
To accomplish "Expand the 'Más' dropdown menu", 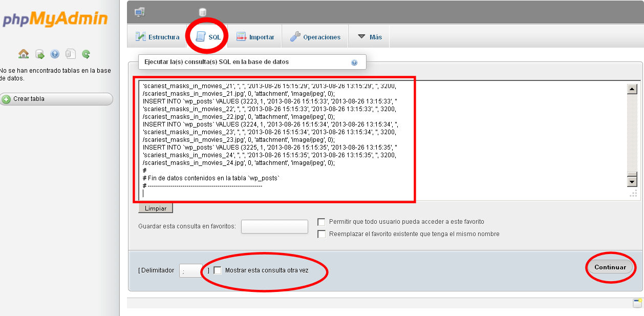I will click(x=370, y=37).
